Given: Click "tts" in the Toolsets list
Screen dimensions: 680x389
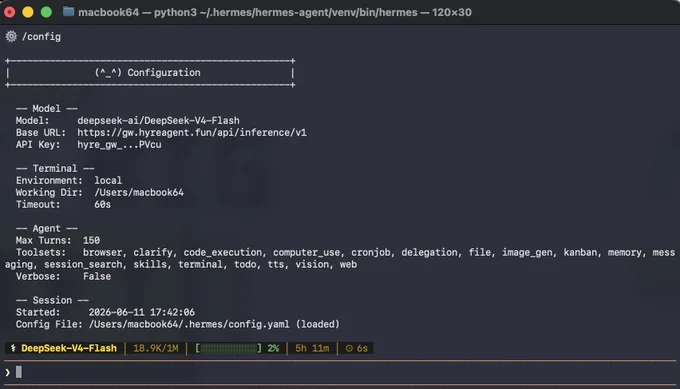Looking at the screenshot, I should 275,265.
